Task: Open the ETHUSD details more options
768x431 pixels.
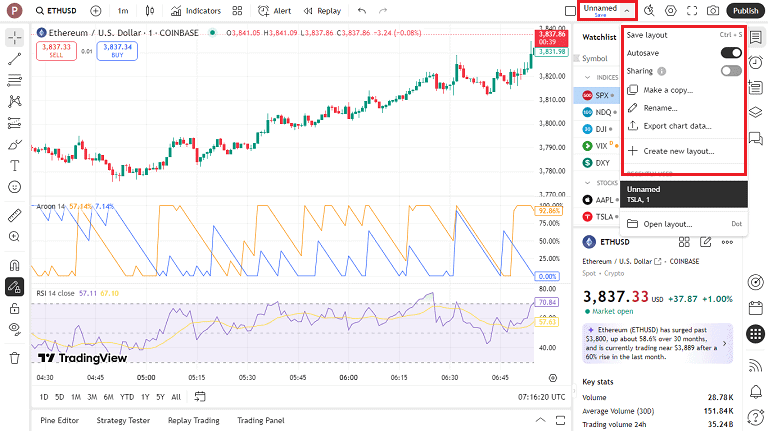Action: point(727,242)
